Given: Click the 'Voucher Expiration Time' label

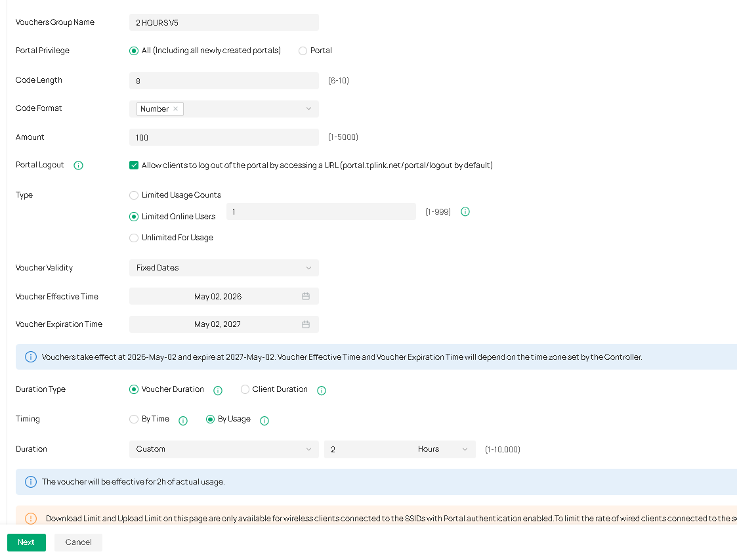Looking at the screenshot, I should [x=59, y=324].
